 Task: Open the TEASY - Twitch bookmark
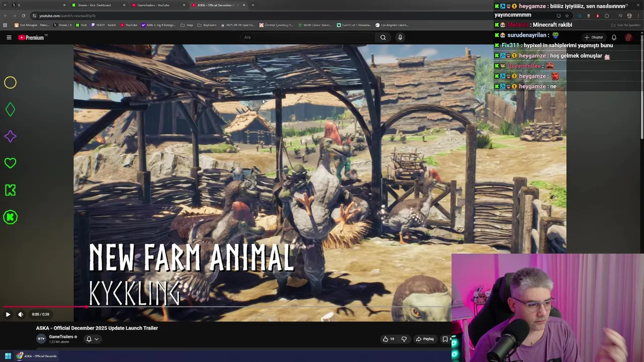(104, 25)
